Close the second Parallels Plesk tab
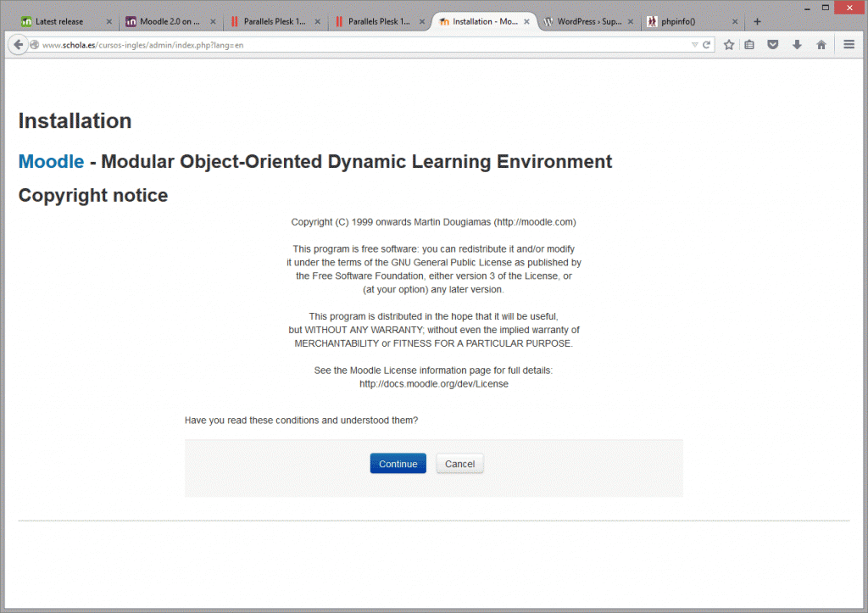This screenshot has height=613, width=868. pos(422,21)
